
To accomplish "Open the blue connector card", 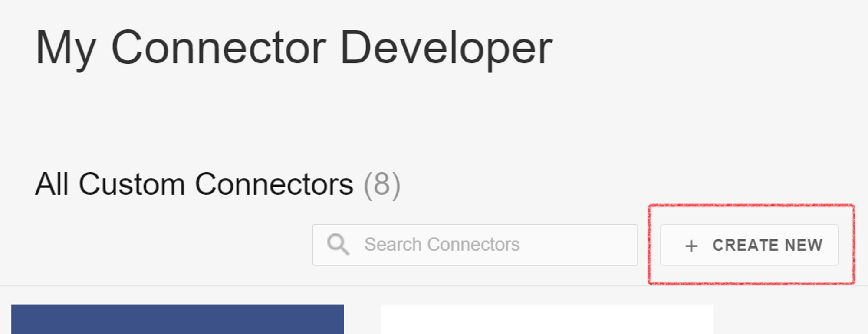I will point(178,319).
